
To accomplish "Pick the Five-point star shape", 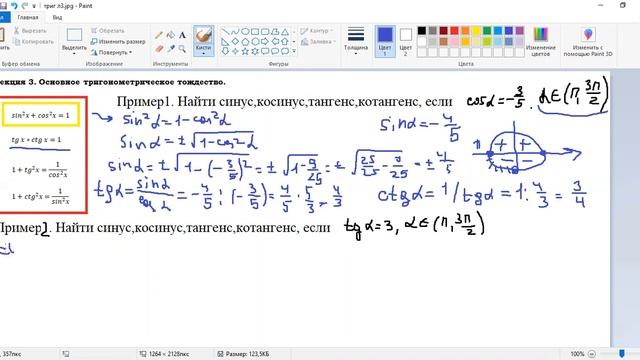I will click(x=245, y=51).
